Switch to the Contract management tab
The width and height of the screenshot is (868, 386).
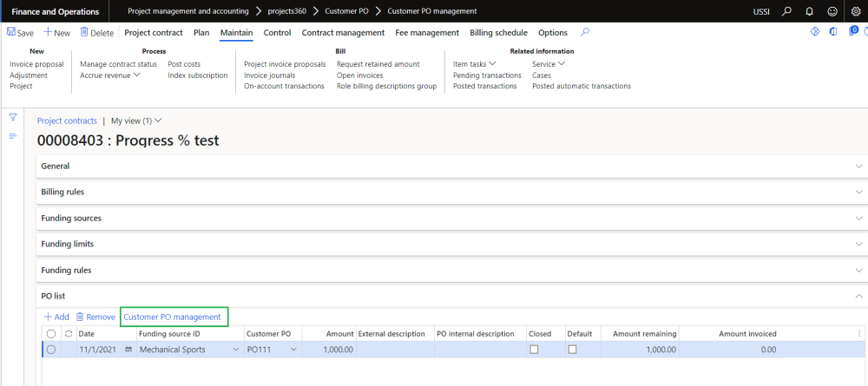[x=343, y=33]
